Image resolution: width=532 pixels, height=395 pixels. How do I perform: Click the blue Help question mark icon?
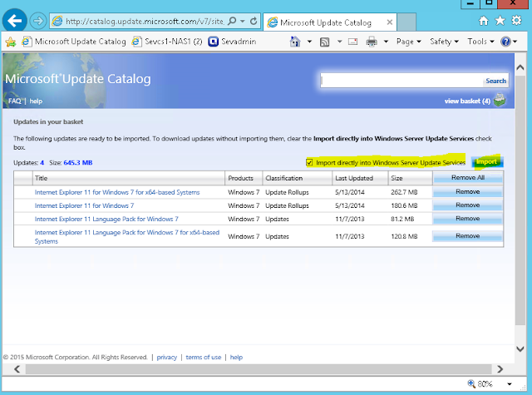point(505,42)
